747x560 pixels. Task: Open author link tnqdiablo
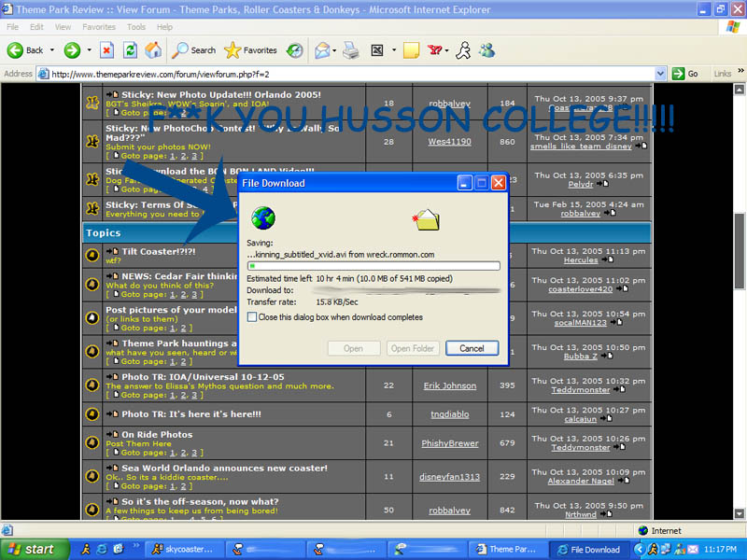click(450, 414)
